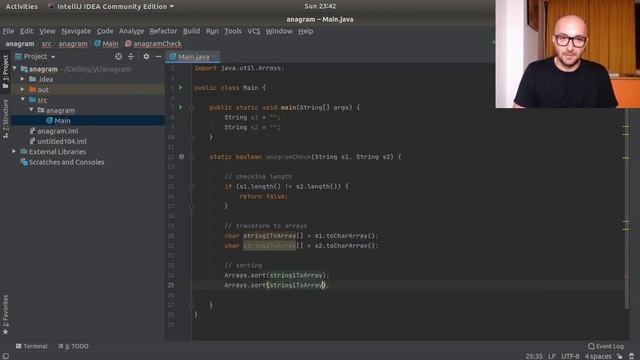640x360 pixels.
Task: Click the run gutter arrow beside class Main
Action: point(181,87)
